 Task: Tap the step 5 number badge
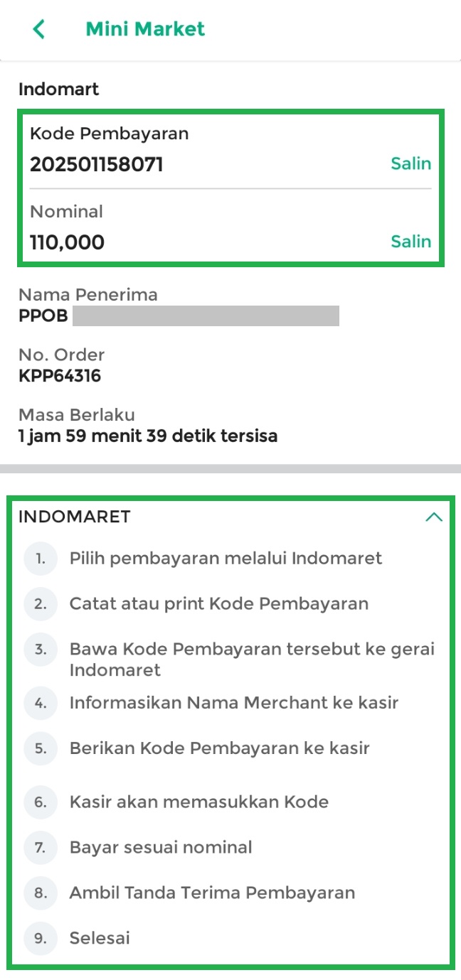[41, 748]
